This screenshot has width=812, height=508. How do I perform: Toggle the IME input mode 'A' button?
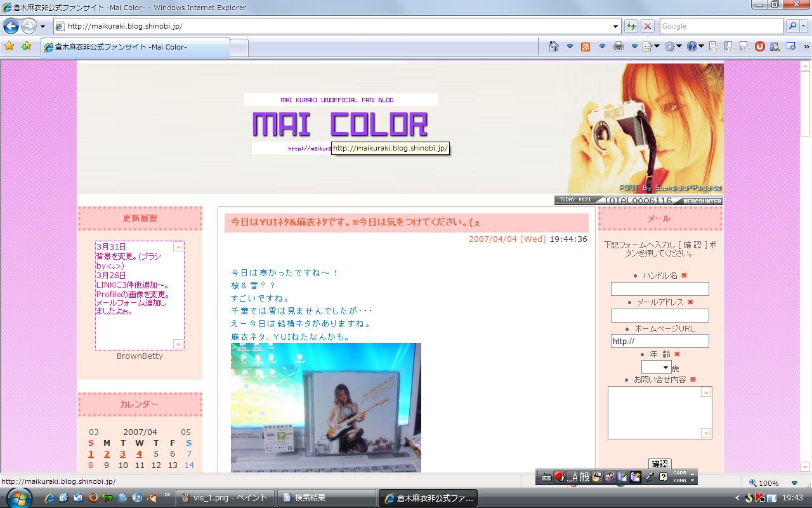coord(573,477)
